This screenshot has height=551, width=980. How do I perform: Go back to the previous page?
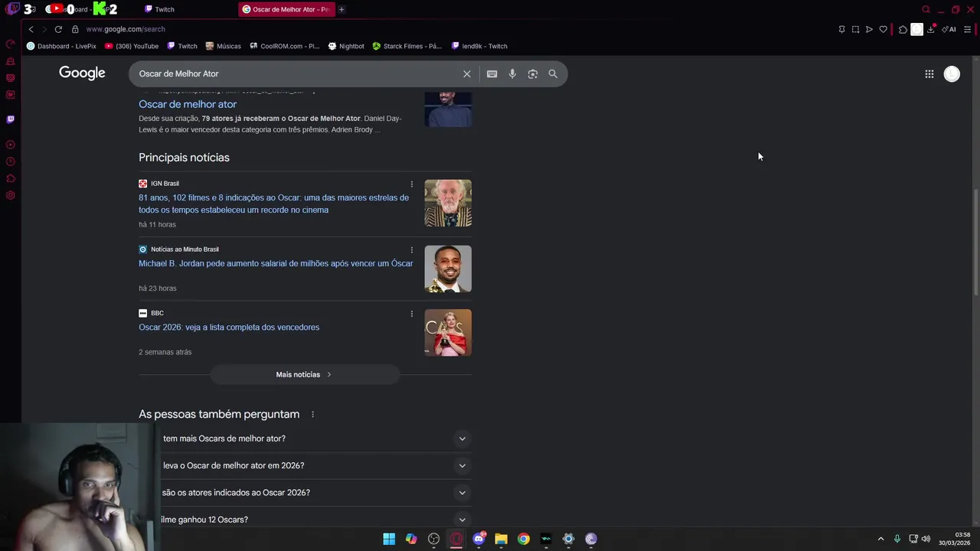pos(31,29)
